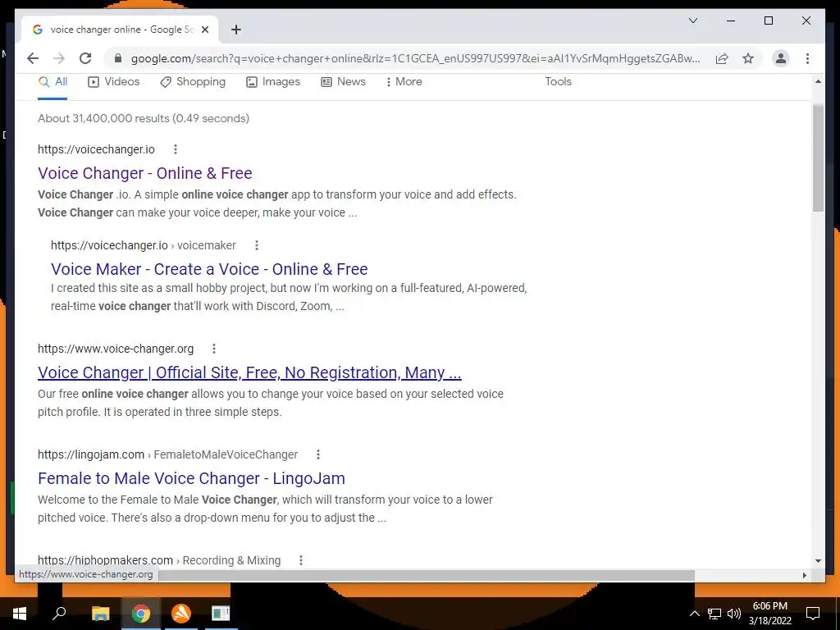Image resolution: width=840 pixels, height=630 pixels.
Task: Open Female to Male Voice Changer link
Action: coord(191,478)
